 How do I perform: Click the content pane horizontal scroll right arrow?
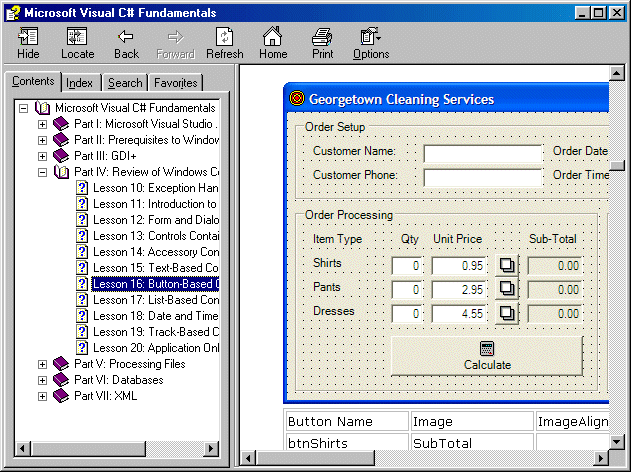601,458
